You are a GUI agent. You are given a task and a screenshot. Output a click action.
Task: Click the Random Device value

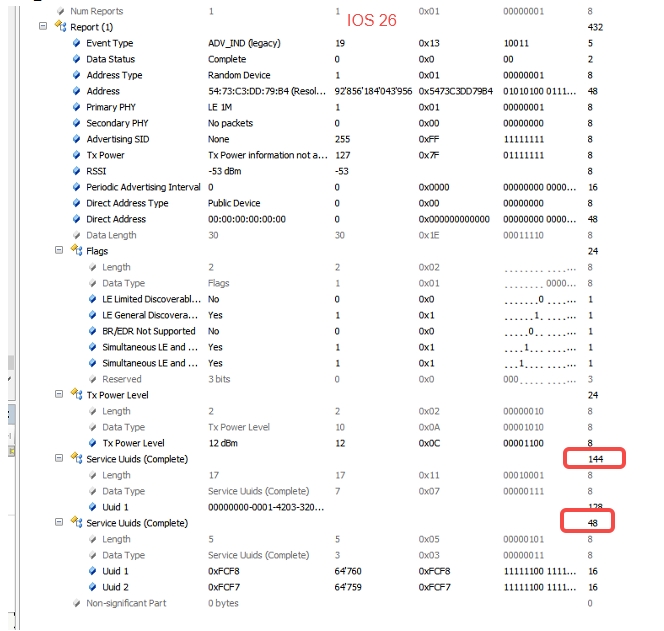point(239,75)
